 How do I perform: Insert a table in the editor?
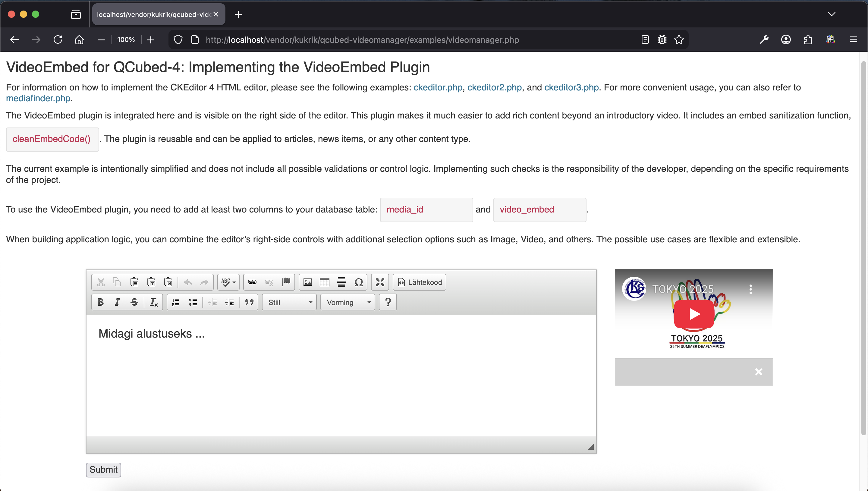point(324,282)
